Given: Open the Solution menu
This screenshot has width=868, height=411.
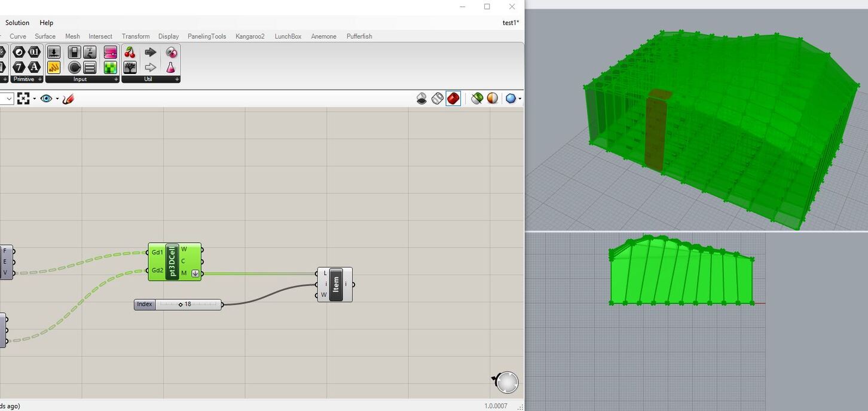Looking at the screenshot, I should [x=16, y=23].
